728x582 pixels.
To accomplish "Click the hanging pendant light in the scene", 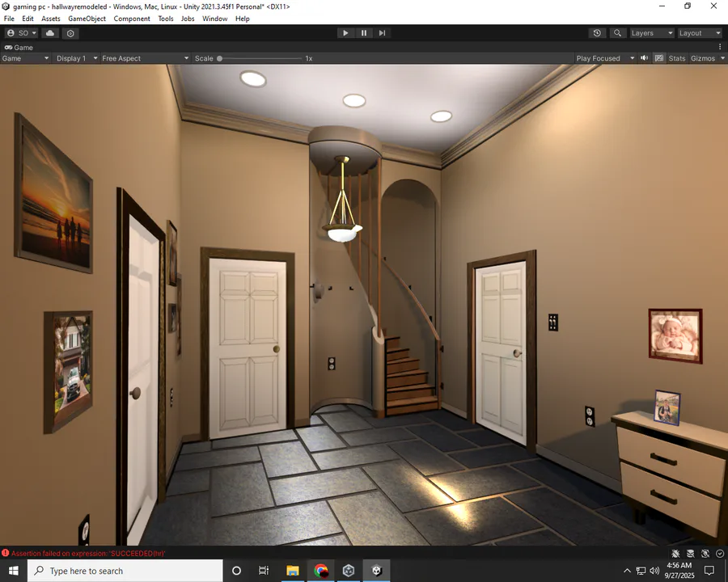I will pyautogui.click(x=342, y=200).
